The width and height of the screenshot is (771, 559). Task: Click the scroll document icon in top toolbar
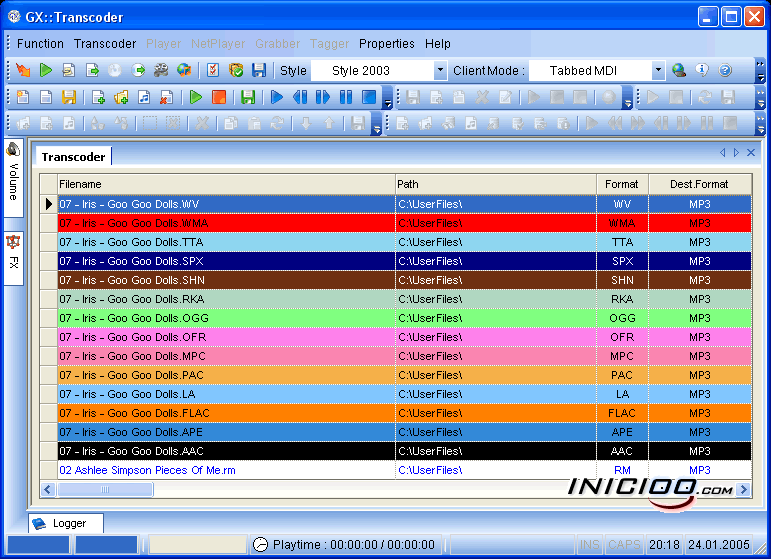point(69,70)
